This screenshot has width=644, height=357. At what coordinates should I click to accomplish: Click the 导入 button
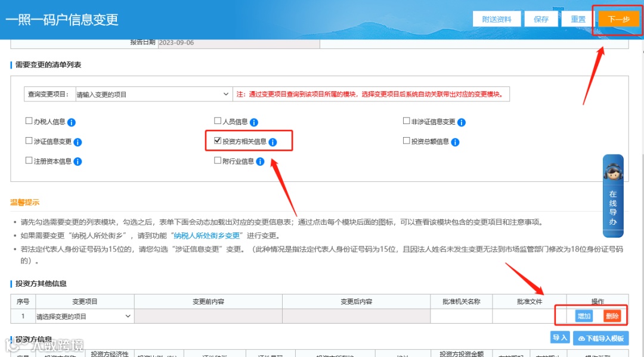point(560,338)
